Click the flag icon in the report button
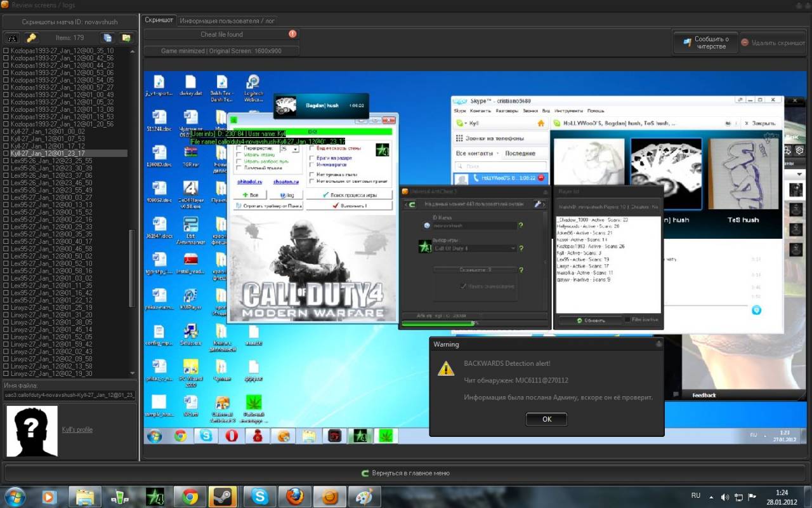The width and height of the screenshot is (812, 508). point(686,43)
